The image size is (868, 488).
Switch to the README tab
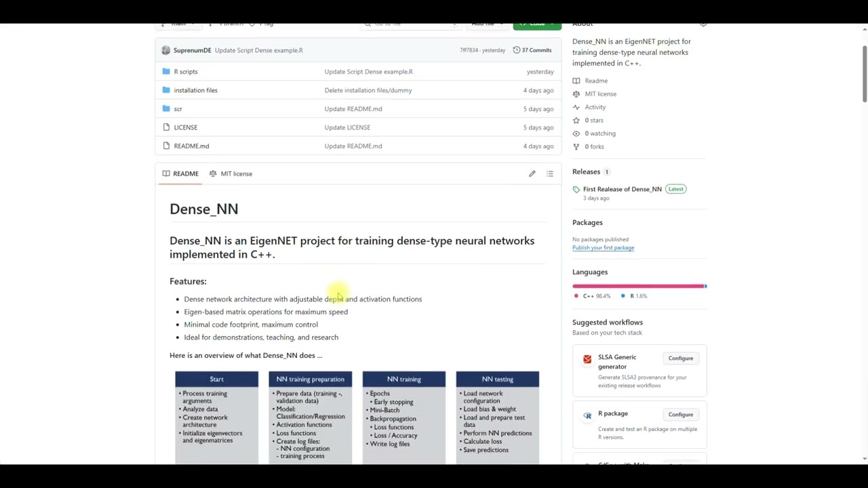pyautogui.click(x=180, y=174)
